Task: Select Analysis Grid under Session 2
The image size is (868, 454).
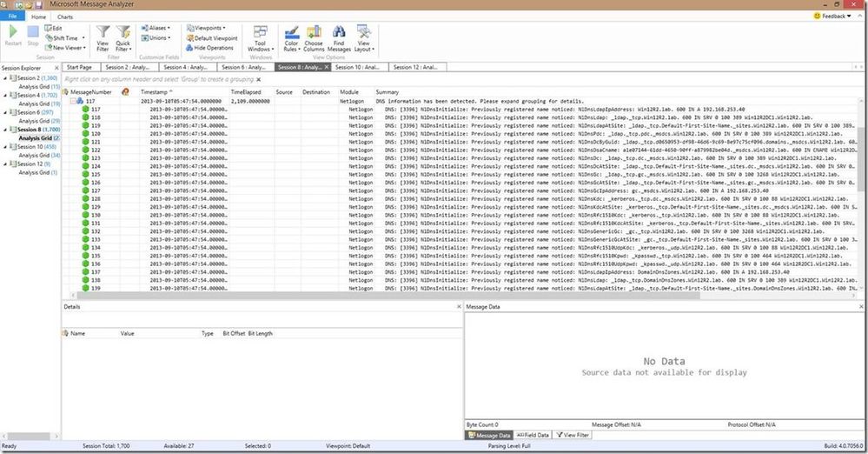Action: click(x=39, y=87)
